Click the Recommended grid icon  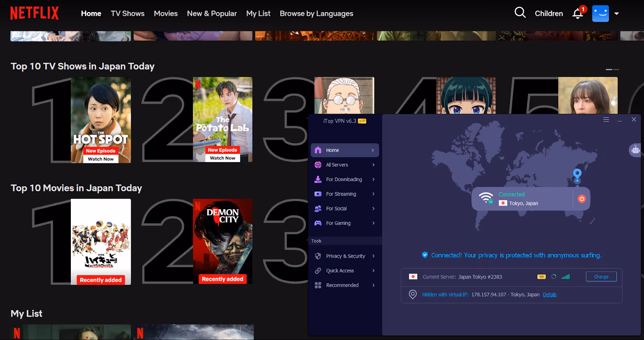(318, 285)
